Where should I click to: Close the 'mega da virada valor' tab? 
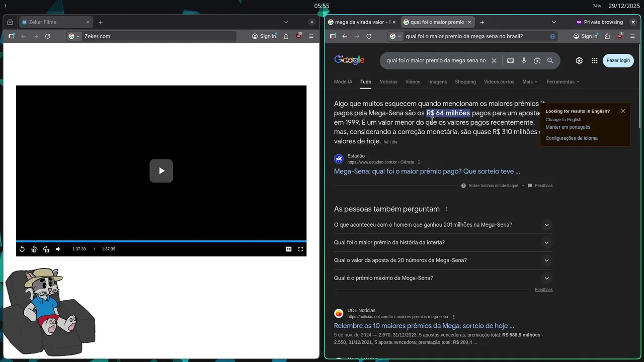tap(394, 22)
